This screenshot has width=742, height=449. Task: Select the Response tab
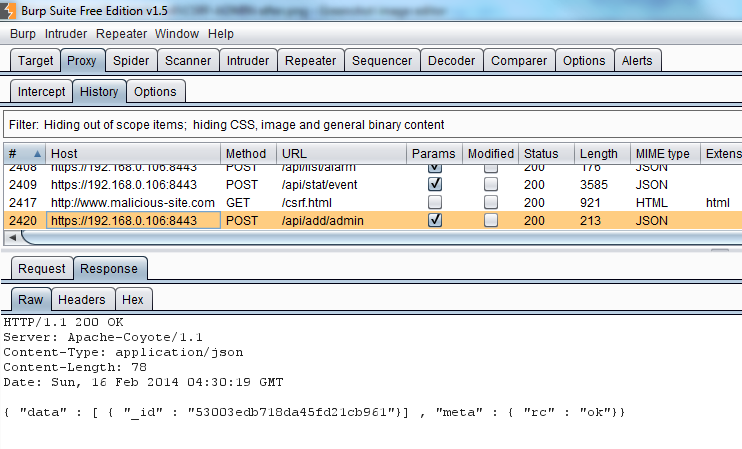click(x=109, y=268)
